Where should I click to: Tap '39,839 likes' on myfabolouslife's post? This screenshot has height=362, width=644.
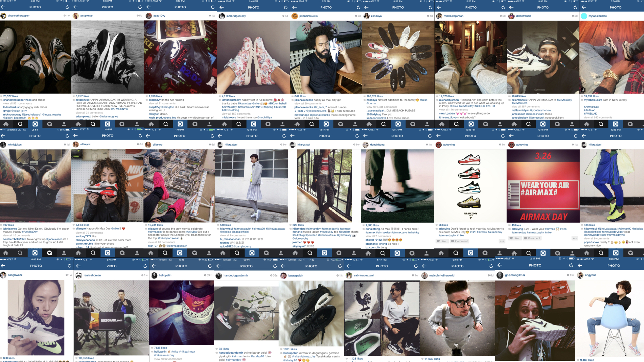point(591,96)
